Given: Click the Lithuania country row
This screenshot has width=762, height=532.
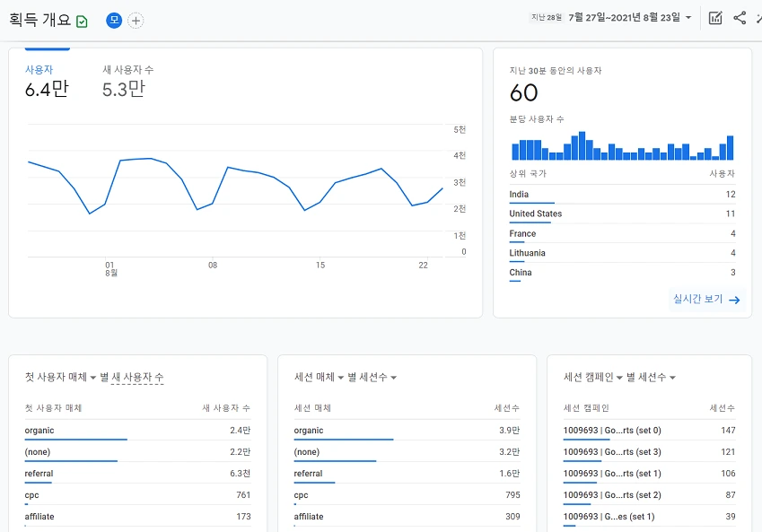Looking at the screenshot, I should coord(622,253).
